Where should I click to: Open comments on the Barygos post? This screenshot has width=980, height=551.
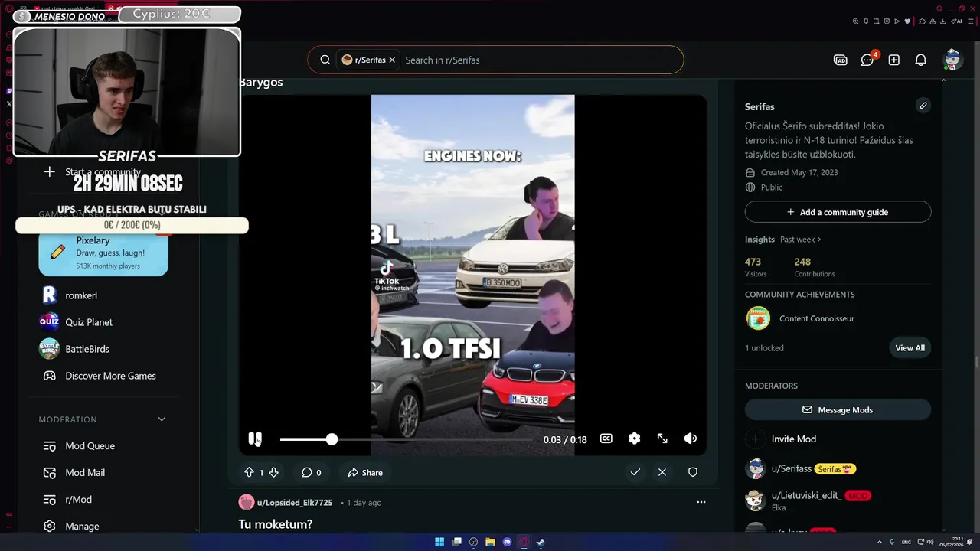click(311, 472)
